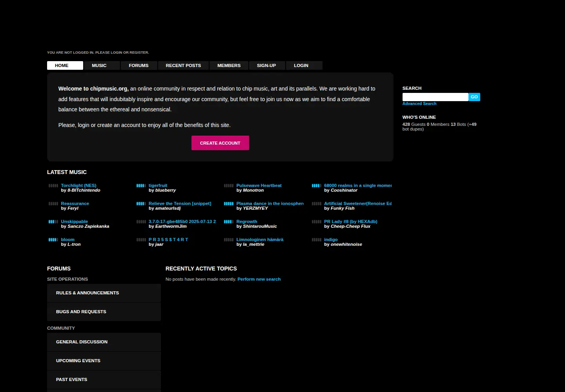Click the GO search button
Image resolution: width=565 pixels, height=392 pixels.
coord(474,97)
